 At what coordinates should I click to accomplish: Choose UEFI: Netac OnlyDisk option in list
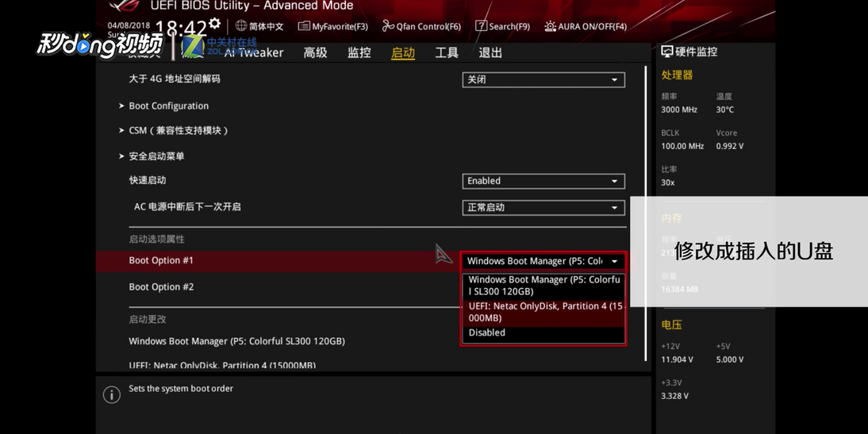(543, 313)
